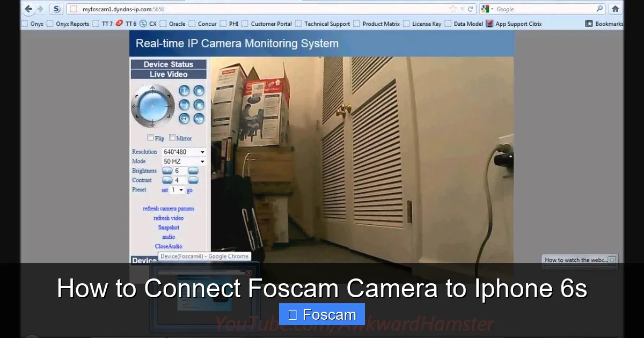The width and height of the screenshot is (644, 338).
Task: Click the TT 7 bookmark icon
Action: 97,24
